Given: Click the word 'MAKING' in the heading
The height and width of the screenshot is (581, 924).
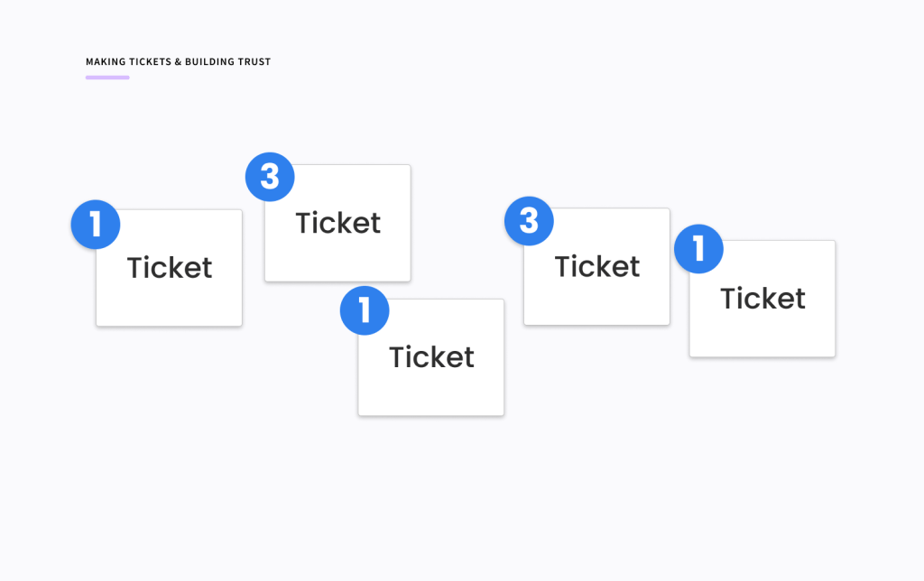Looking at the screenshot, I should click(105, 62).
